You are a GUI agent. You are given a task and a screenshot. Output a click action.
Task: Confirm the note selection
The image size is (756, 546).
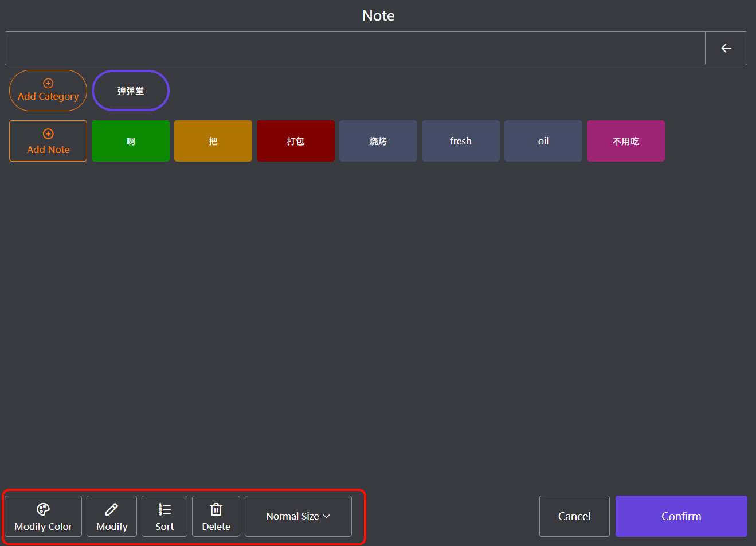(681, 516)
